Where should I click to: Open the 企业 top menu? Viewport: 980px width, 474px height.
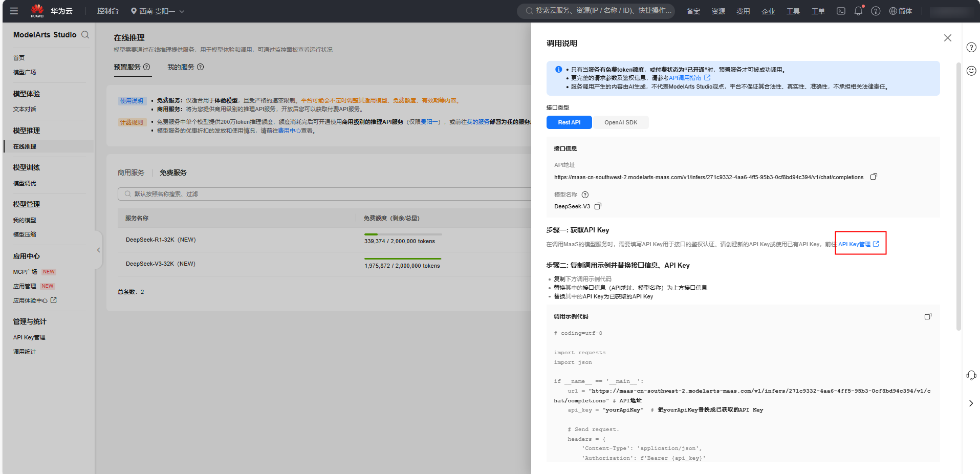click(x=768, y=11)
